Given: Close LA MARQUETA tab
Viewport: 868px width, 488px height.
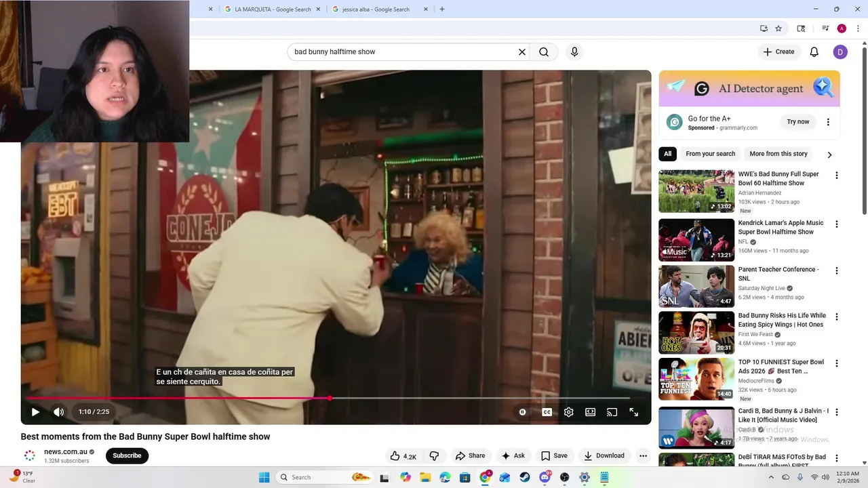Looking at the screenshot, I should point(318,9).
